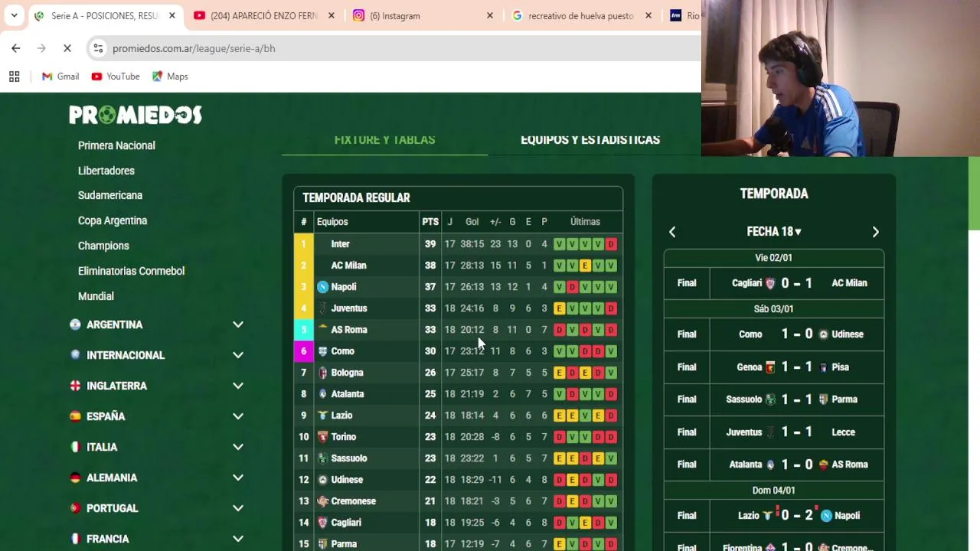Image resolution: width=980 pixels, height=551 pixels.
Task: Click the Germany flag icon in sidebar
Action: coord(75,478)
